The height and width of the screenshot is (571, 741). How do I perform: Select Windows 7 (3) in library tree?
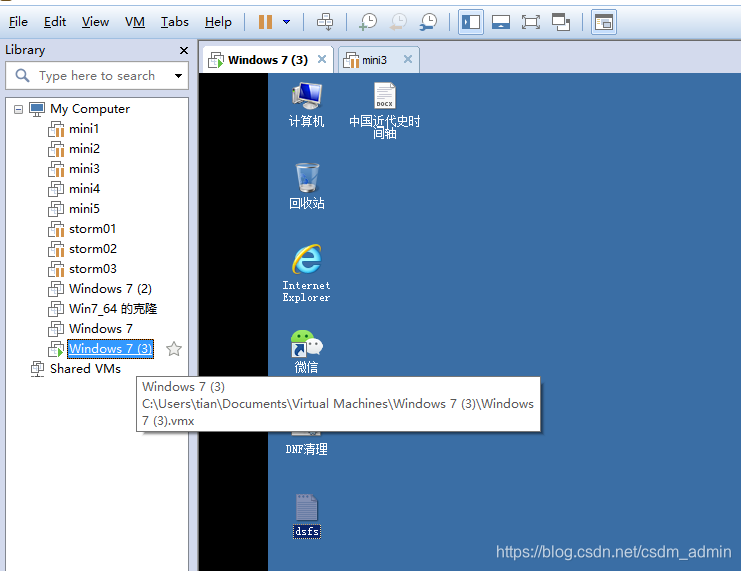tap(110, 349)
